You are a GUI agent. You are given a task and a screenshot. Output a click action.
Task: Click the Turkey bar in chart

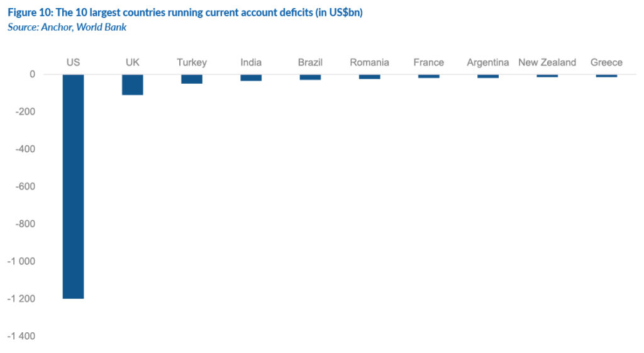(192, 79)
